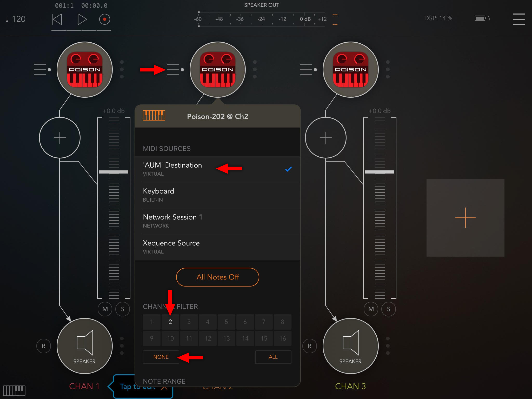The width and height of the screenshot is (532, 399).
Task: Rewind transport to the start
Action: [57, 19]
